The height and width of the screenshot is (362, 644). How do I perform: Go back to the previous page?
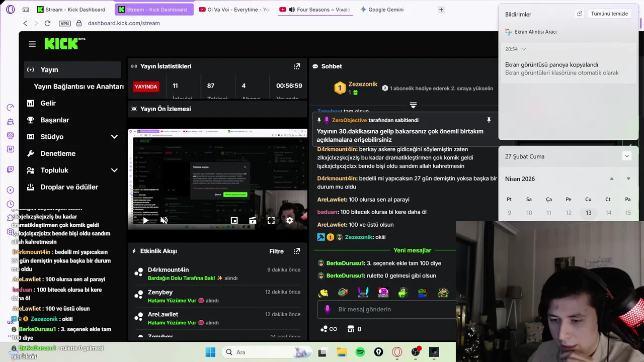[x=25, y=23]
